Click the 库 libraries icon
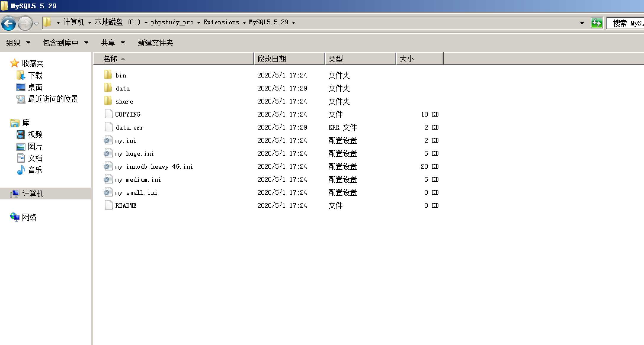Image resolution: width=644 pixels, height=345 pixels. pos(15,122)
